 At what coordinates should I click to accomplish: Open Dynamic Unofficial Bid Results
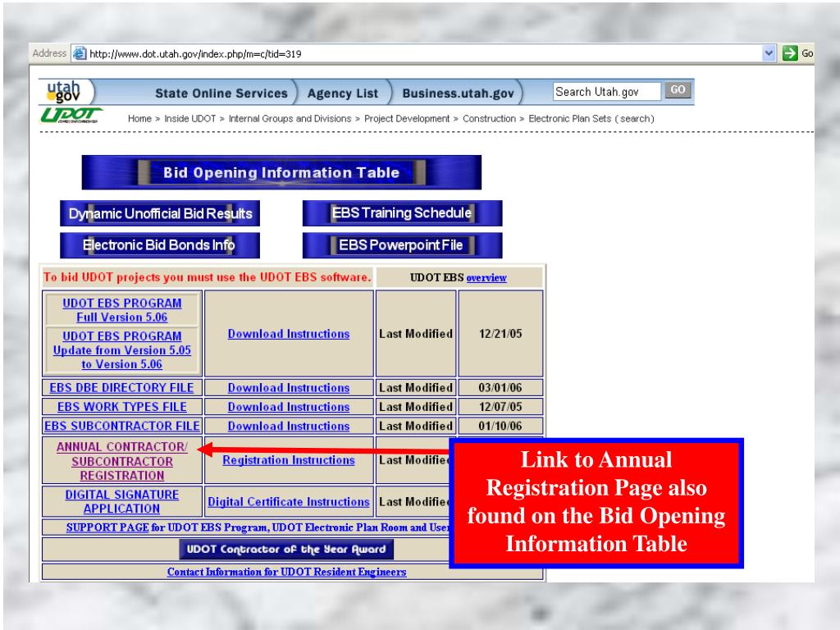click(x=160, y=214)
